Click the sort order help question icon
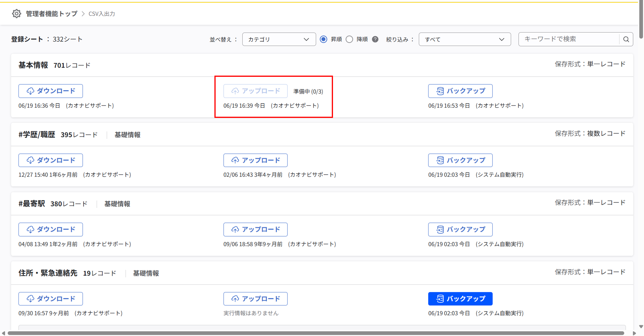The height and width of the screenshot is (336, 644). 375,39
